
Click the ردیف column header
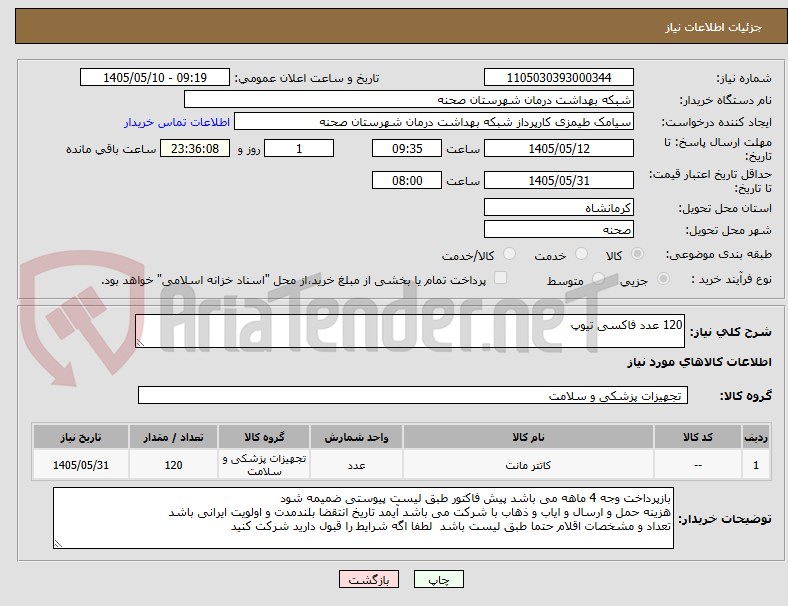[755, 437]
